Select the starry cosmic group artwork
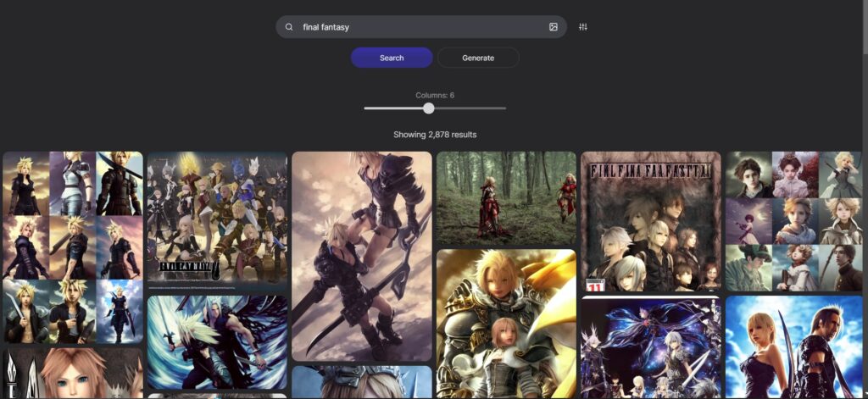This screenshot has width=868, height=399. pyautogui.click(x=650, y=347)
